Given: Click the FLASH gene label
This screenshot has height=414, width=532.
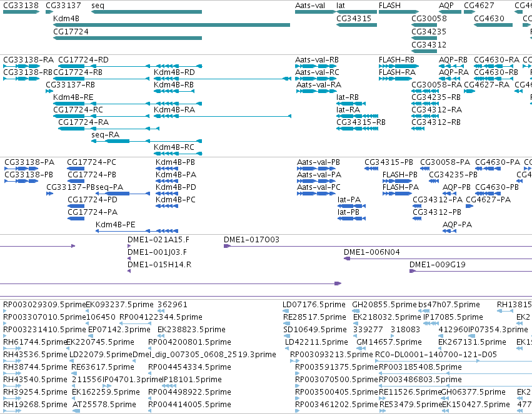Looking at the screenshot, I should click(389, 6).
